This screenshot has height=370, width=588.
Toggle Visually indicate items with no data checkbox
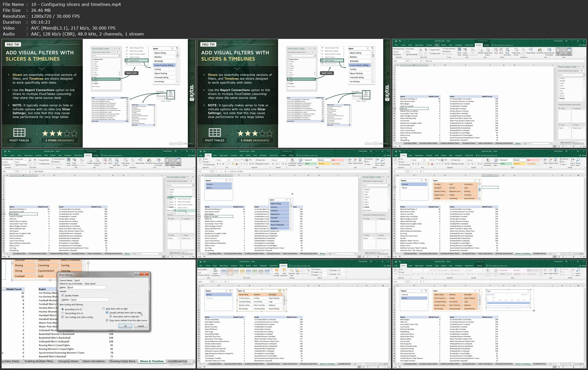[107, 313]
